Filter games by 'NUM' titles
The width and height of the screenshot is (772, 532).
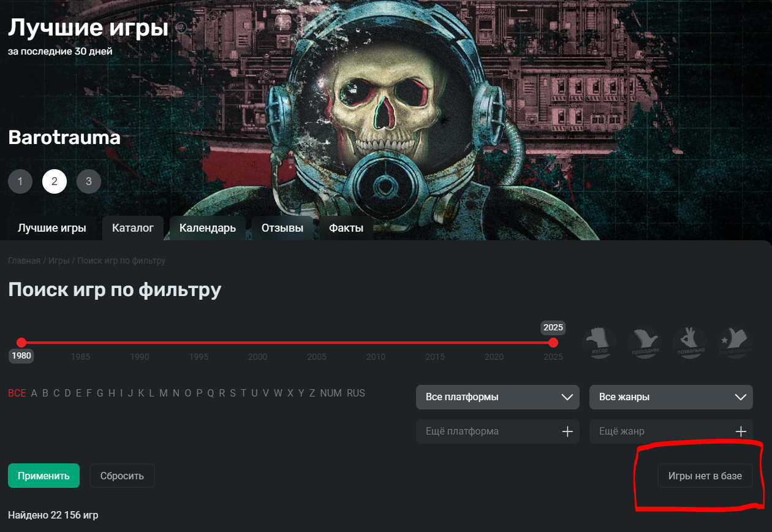(331, 393)
